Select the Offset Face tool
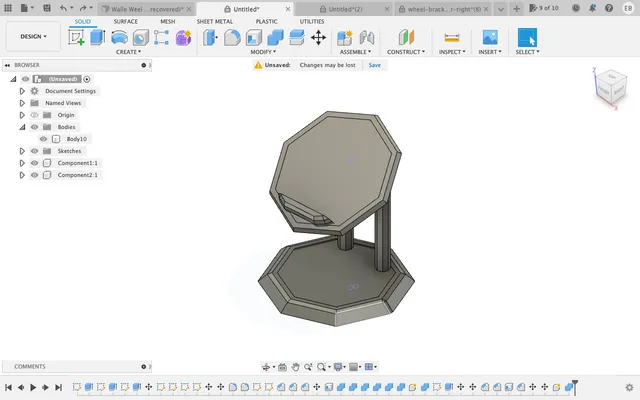The height and width of the screenshot is (400, 640). point(297,38)
